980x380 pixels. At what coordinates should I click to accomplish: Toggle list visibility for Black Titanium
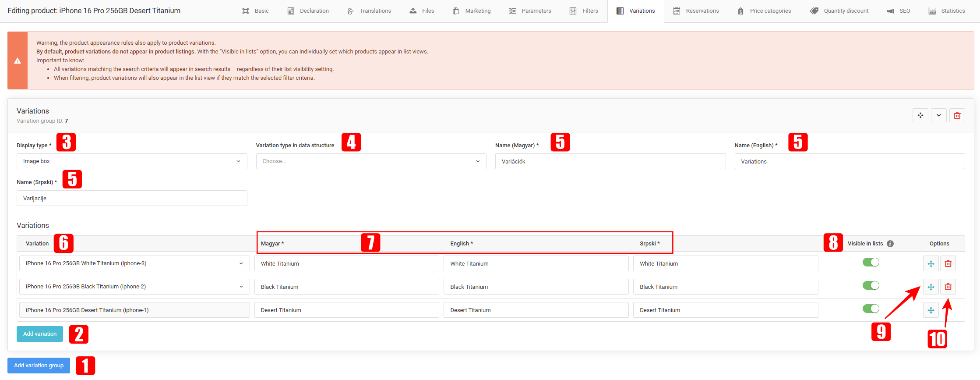pyautogui.click(x=871, y=285)
